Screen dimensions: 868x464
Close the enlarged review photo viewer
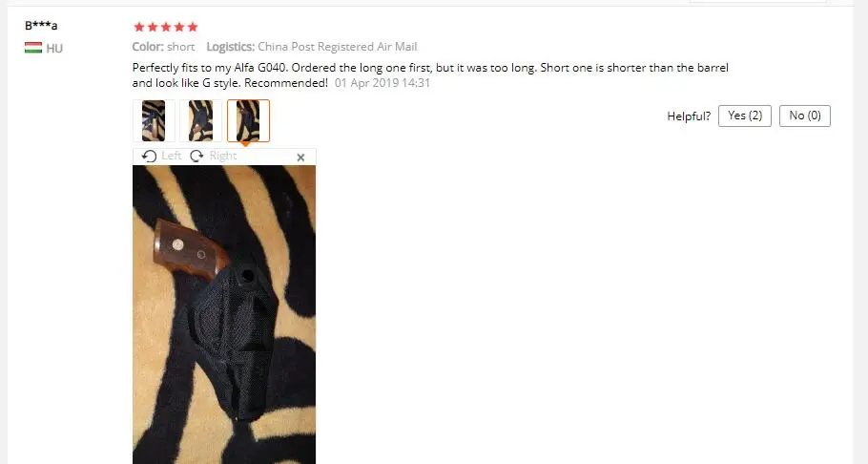click(300, 158)
